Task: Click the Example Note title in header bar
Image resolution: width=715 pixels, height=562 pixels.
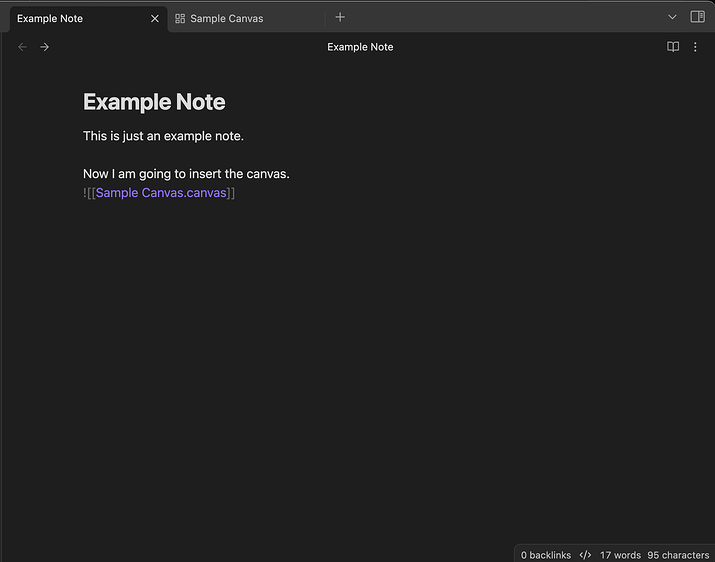Action: click(360, 47)
